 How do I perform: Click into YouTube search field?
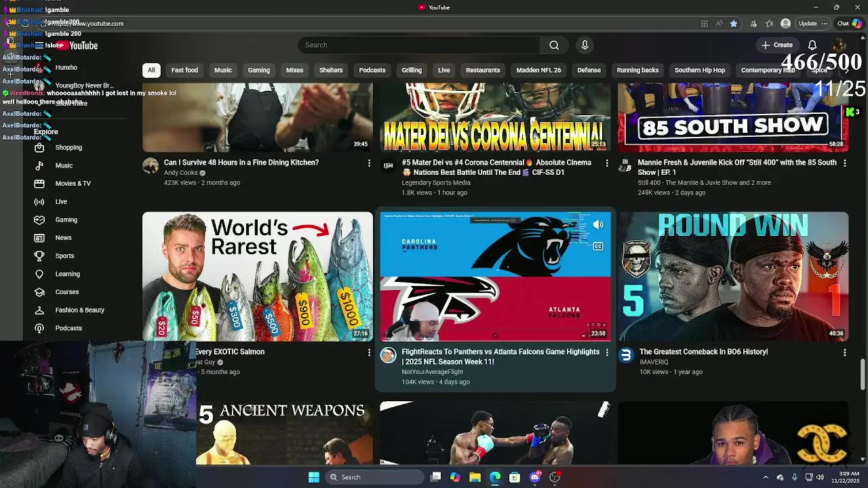419,45
